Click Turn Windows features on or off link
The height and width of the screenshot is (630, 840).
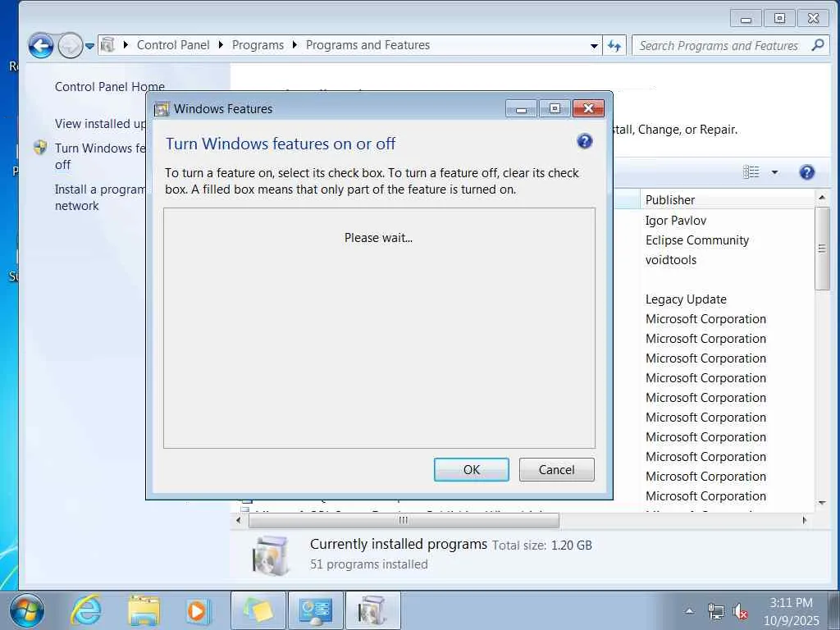[x=100, y=157]
